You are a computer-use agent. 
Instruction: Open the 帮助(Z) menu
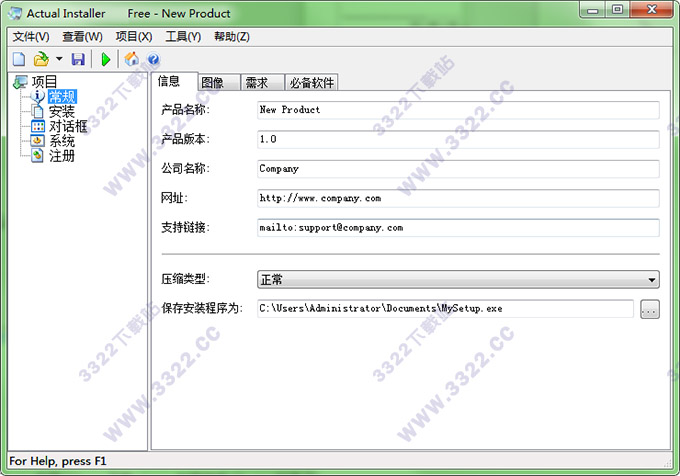[232, 36]
